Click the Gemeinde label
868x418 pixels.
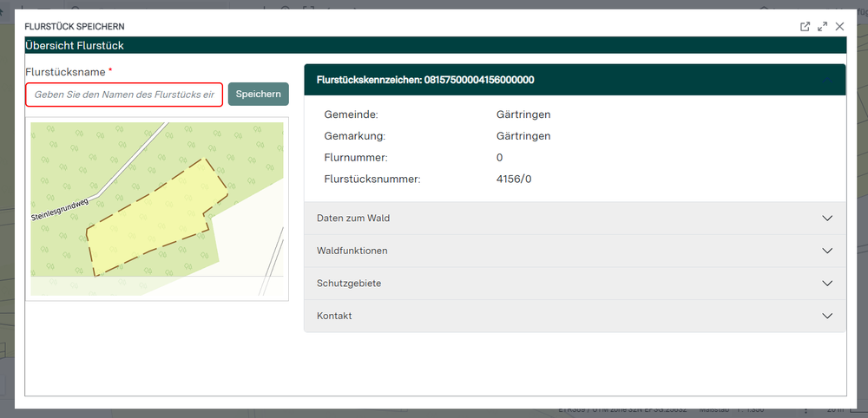[351, 115]
